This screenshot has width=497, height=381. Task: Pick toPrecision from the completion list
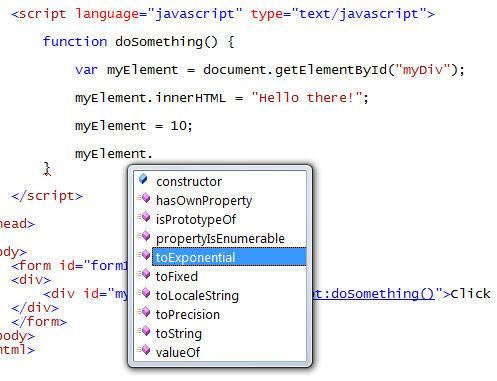point(188,315)
